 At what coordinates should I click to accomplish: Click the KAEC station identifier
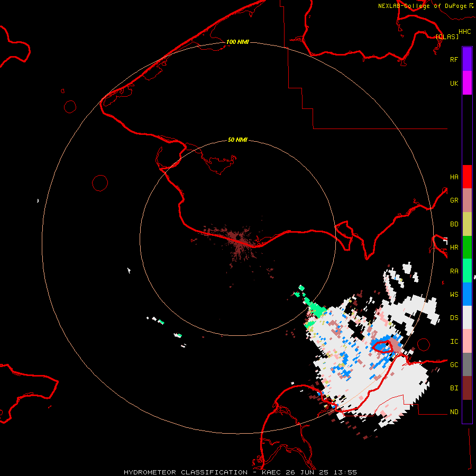pyautogui.click(x=272, y=472)
